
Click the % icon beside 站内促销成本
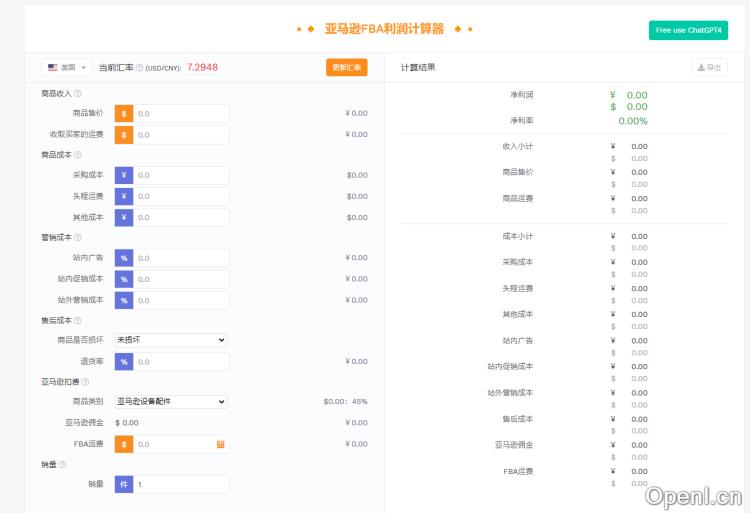pyautogui.click(x=124, y=279)
